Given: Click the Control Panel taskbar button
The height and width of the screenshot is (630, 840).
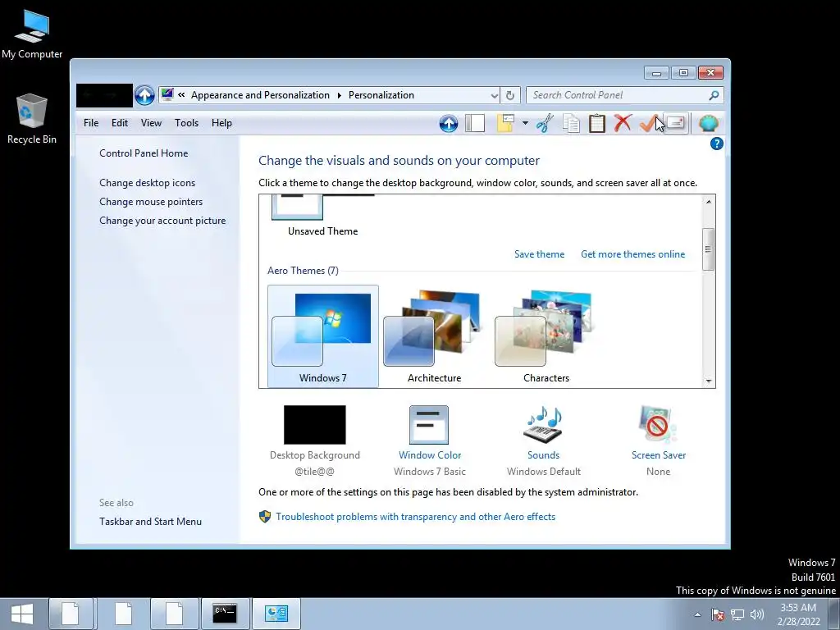Looking at the screenshot, I should click(x=276, y=614).
